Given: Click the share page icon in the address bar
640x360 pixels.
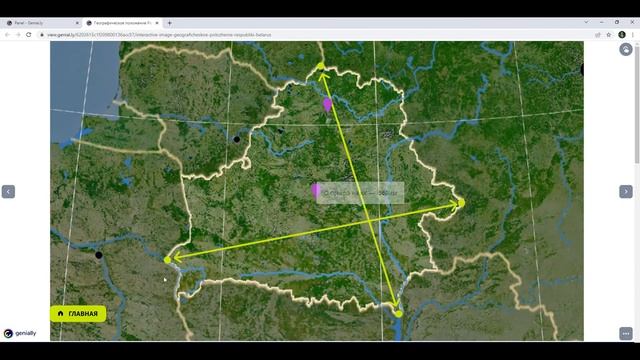Looking at the screenshot, I should click(598, 35).
